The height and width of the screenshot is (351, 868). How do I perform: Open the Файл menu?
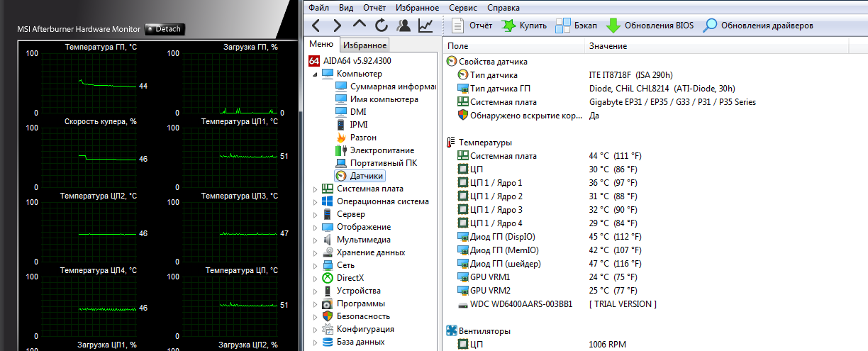319,7
